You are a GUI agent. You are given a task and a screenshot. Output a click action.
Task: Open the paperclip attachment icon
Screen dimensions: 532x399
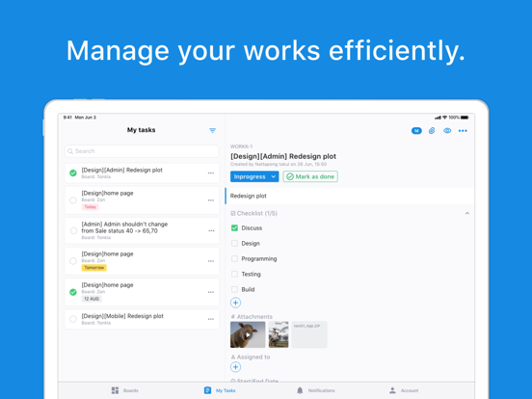click(432, 131)
